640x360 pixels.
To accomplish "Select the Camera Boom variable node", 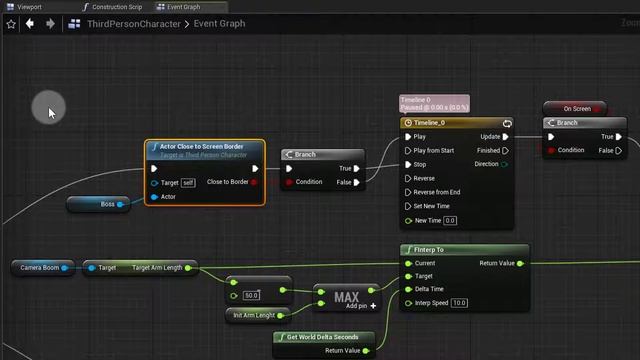I will pyautogui.click(x=43, y=268).
